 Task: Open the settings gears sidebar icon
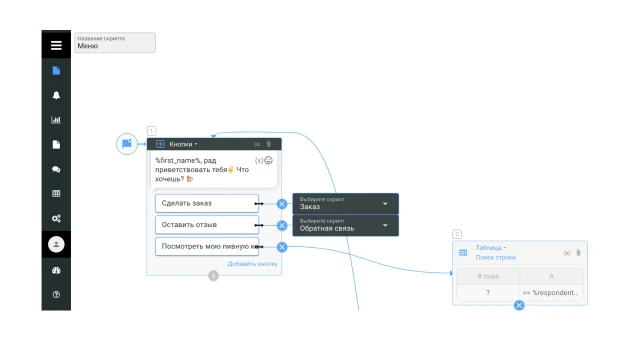point(56,218)
